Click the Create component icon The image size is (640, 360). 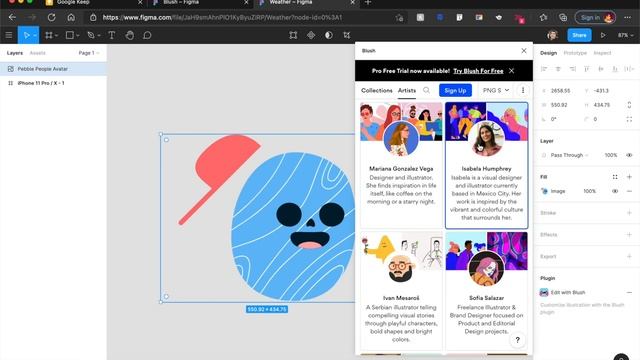click(x=311, y=35)
